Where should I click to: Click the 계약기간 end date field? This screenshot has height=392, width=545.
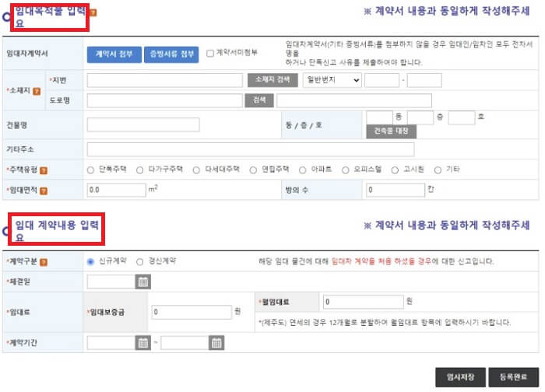click(185, 343)
